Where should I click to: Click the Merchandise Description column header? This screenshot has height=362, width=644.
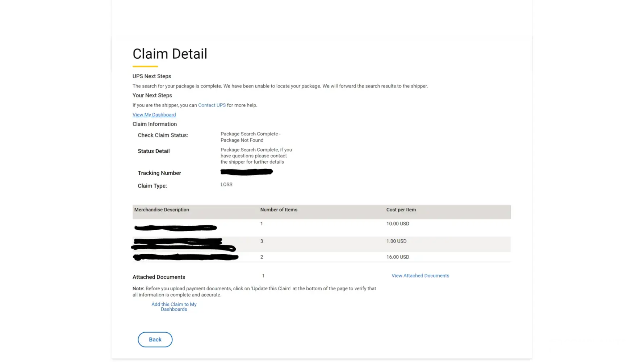coord(162,210)
